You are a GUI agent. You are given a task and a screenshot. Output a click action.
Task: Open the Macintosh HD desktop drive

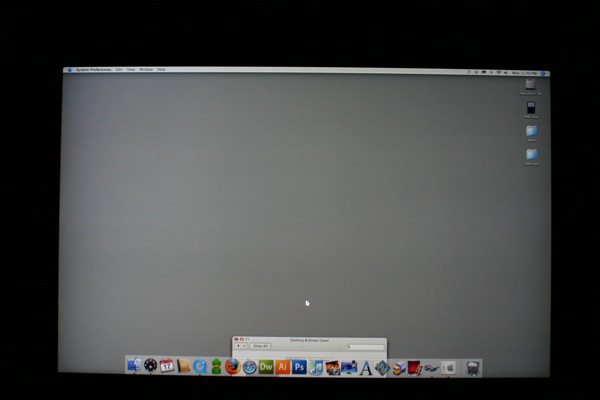pos(531,84)
